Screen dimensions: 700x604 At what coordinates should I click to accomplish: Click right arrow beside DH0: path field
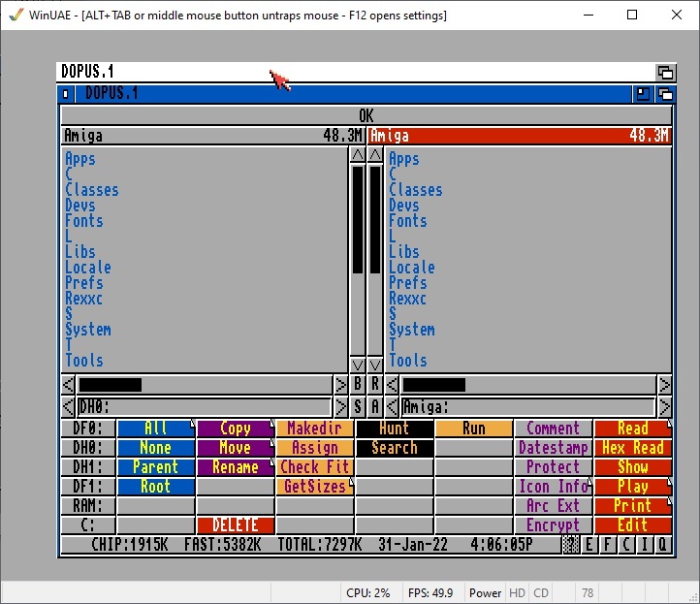click(x=340, y=406)
